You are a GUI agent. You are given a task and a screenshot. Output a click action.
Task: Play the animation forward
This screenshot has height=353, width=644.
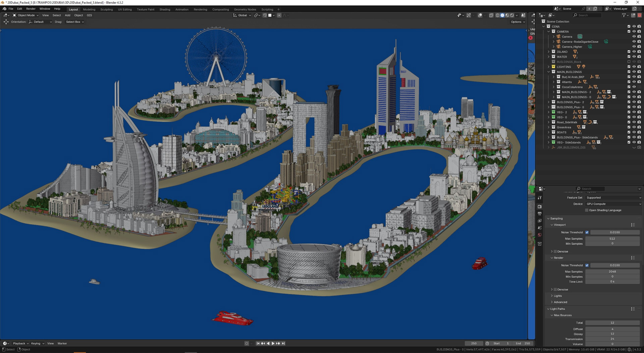pos(273,343)
